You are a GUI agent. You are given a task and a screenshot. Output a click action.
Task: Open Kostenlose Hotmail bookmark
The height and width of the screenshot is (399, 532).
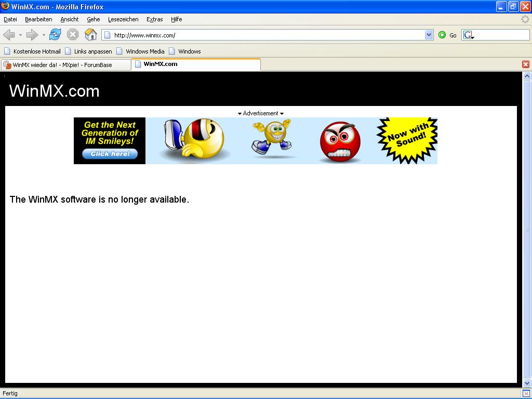pos(32,51)
